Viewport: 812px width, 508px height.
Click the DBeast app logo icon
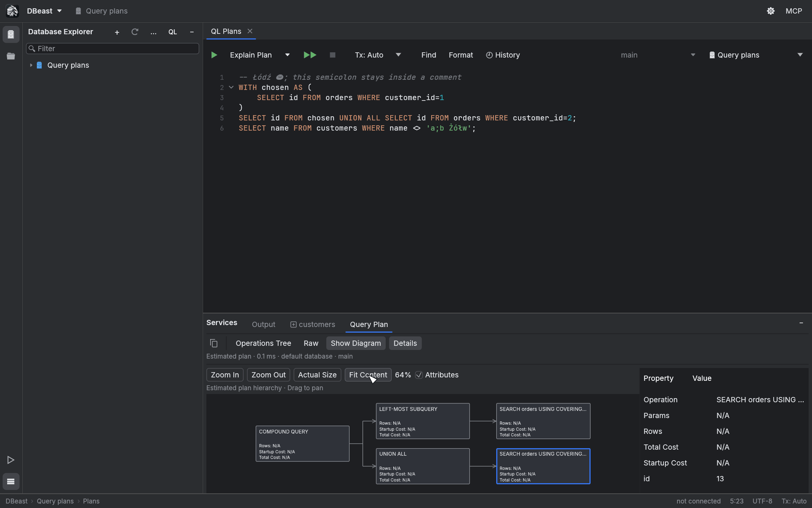click(x=12, y=11)
